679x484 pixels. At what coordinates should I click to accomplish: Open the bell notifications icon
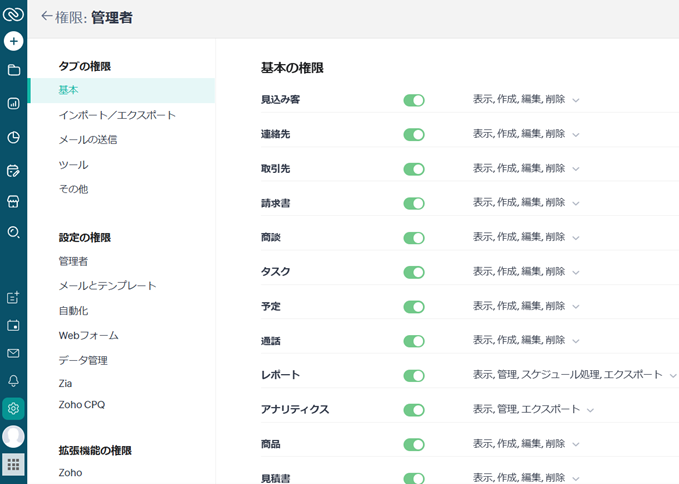pyautogui.click(x=13, y=381)
